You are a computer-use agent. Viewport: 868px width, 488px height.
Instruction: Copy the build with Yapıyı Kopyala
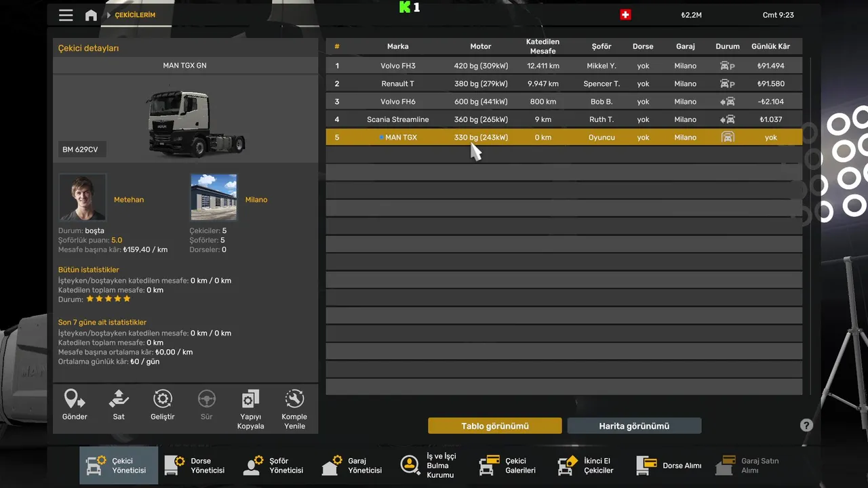point(250,410)
